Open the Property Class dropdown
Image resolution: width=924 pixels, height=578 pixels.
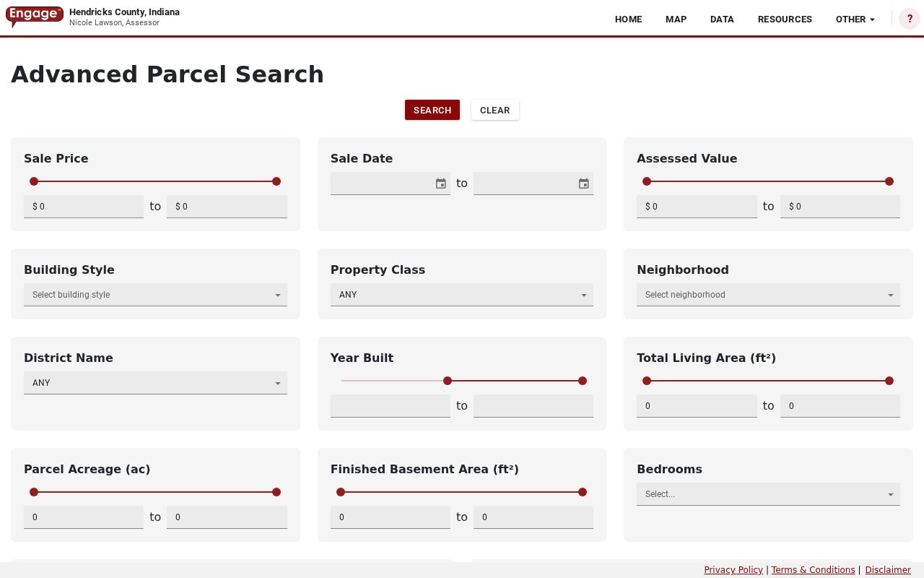point(462,295)
